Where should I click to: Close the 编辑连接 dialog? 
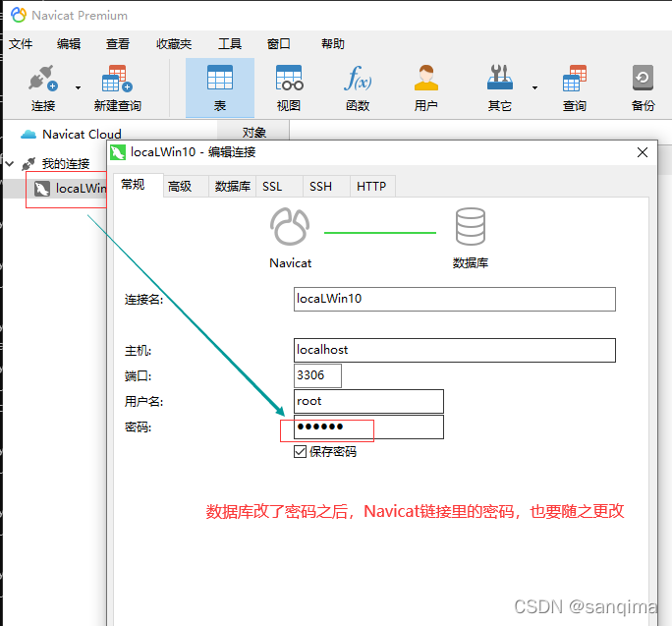pos(642,152)
